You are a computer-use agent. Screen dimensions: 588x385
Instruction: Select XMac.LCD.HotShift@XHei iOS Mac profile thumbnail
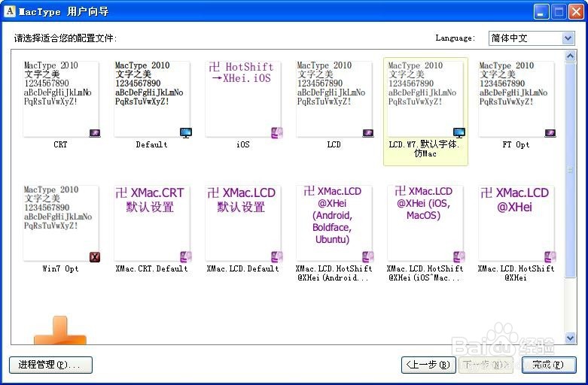(x=425, y=223)
